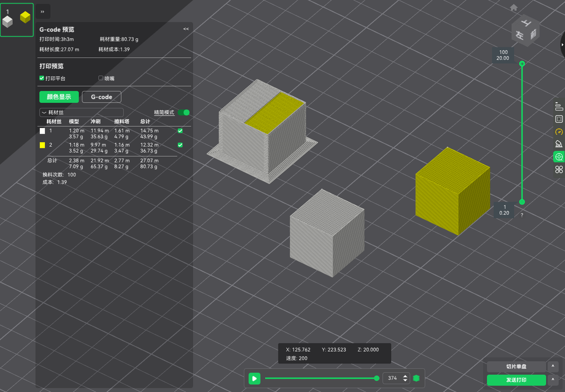Click the yellow filament 2 color swatch

click(x=42, y=145)
